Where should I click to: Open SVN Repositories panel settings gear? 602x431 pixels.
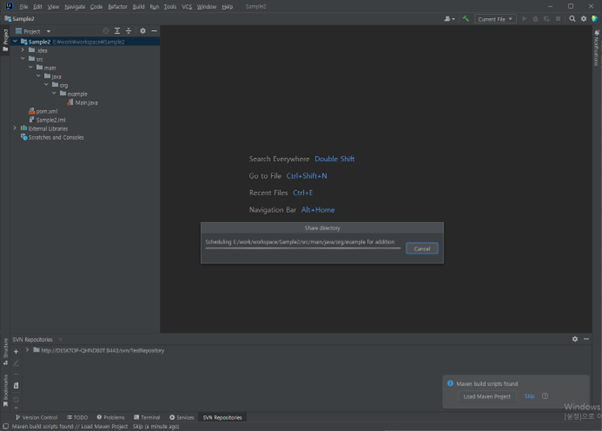[x=575, y=339]
